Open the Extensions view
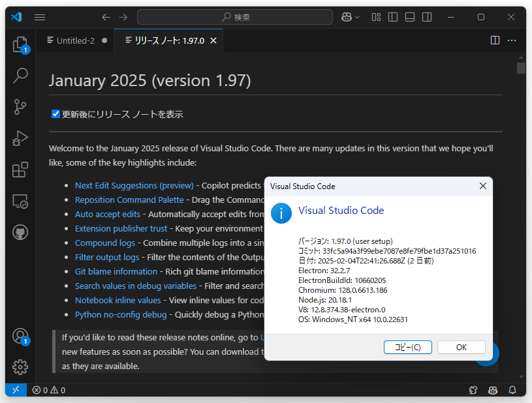The height and width of the screenshot is (403, 532). click(x=20, y=170)
